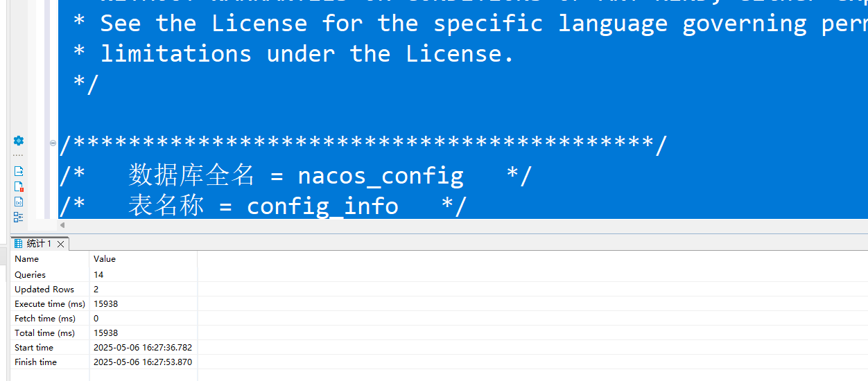Click the Total time value 15938
Screen dimensions: 868x381
click(x=106, y=333)
